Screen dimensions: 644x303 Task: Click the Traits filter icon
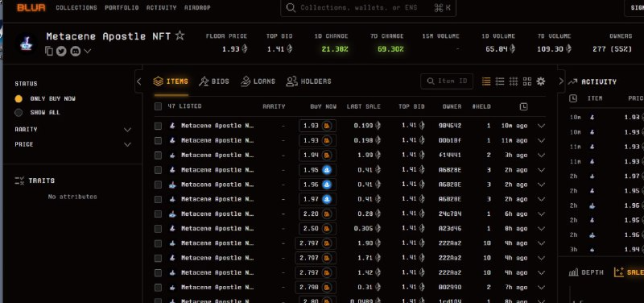[19, 181]
